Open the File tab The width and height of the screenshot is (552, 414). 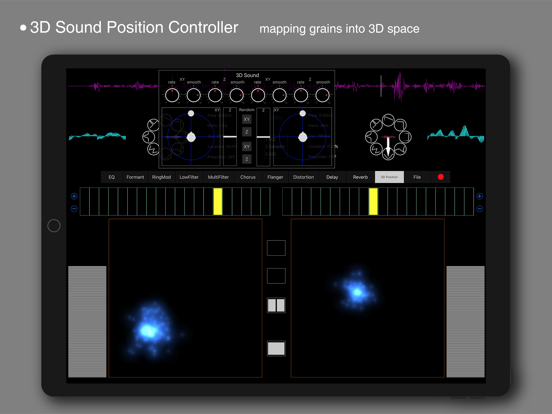(417, 177)
